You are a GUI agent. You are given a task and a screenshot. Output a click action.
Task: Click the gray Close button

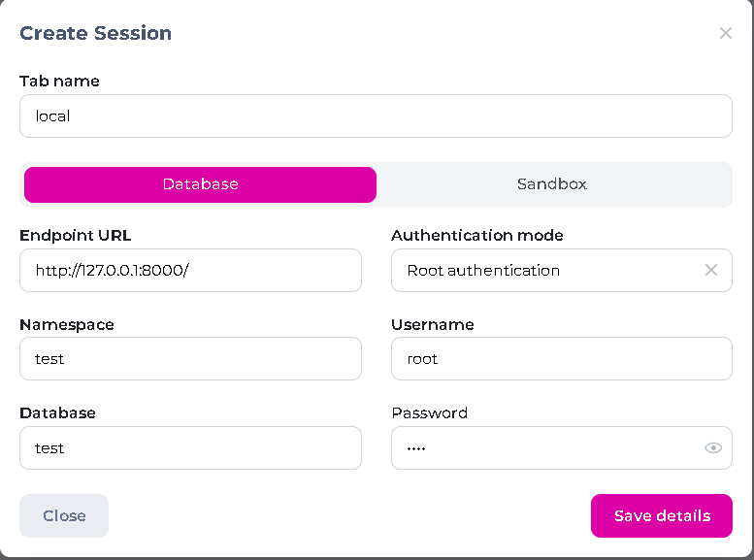pos(64,515)
